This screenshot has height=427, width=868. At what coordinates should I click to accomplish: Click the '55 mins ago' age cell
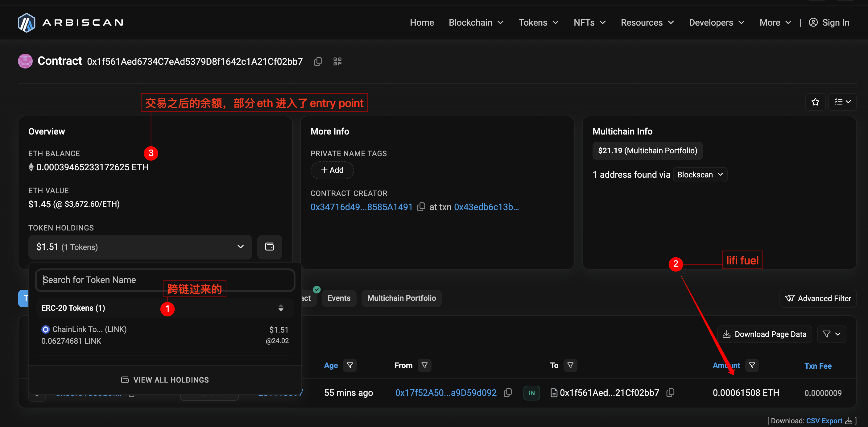point(349,393)
